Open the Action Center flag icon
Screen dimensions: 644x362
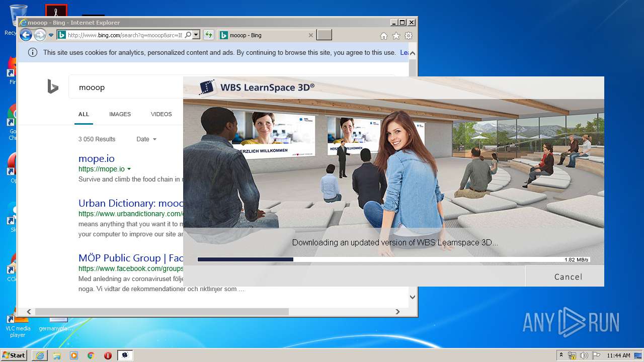pos(596,355)
